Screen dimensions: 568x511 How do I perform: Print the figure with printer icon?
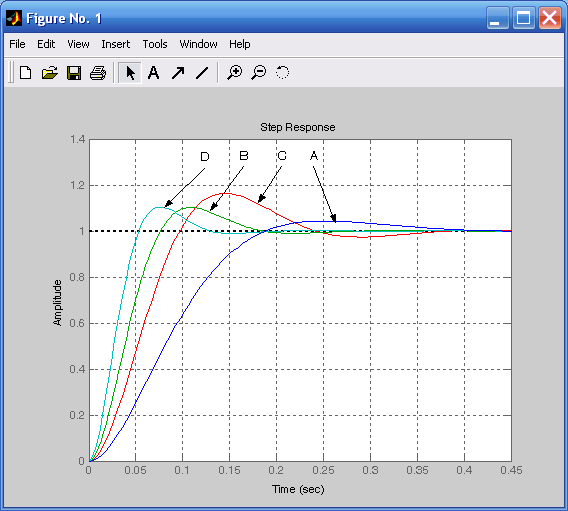coord(98,73)
